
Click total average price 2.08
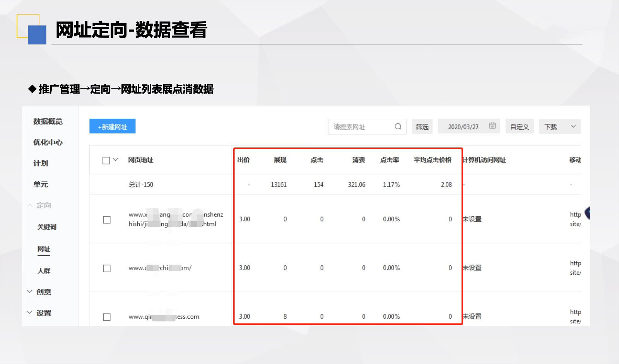446,185
